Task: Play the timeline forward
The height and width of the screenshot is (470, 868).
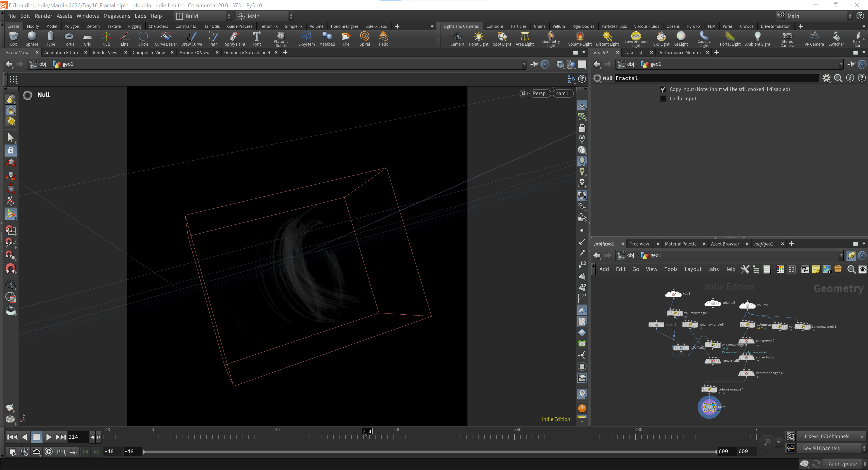Action: click(x=49, y=437)
